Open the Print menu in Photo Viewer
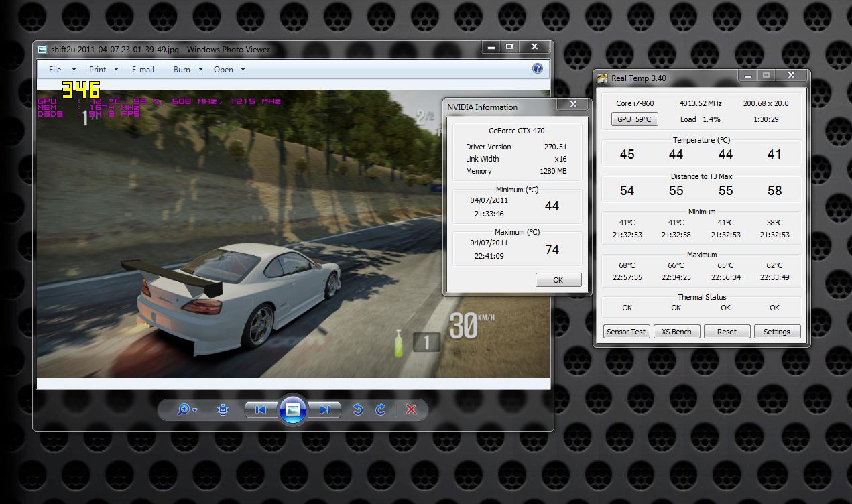Image resolution: width=852 pixels, height=504 pixels. tap(98, 70)
